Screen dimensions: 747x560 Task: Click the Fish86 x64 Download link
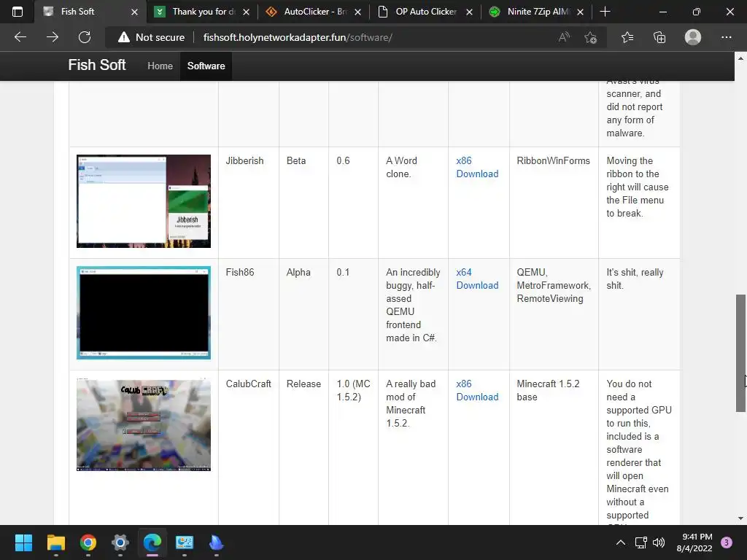click(477, 279)
